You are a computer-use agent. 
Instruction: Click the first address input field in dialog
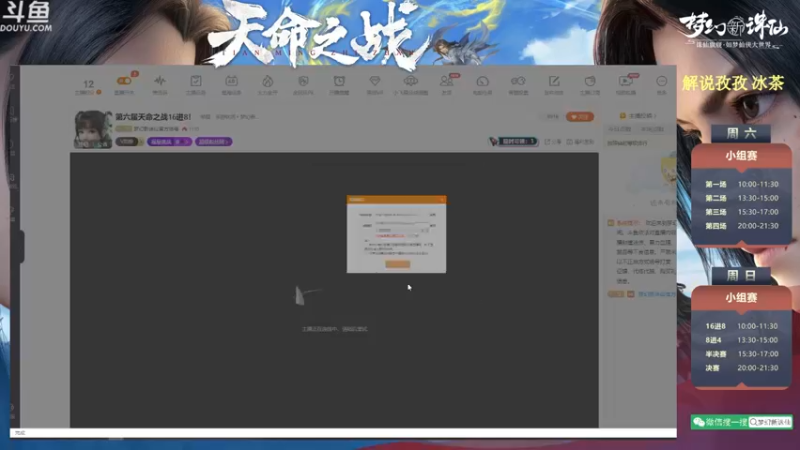[x=403, y=215]
